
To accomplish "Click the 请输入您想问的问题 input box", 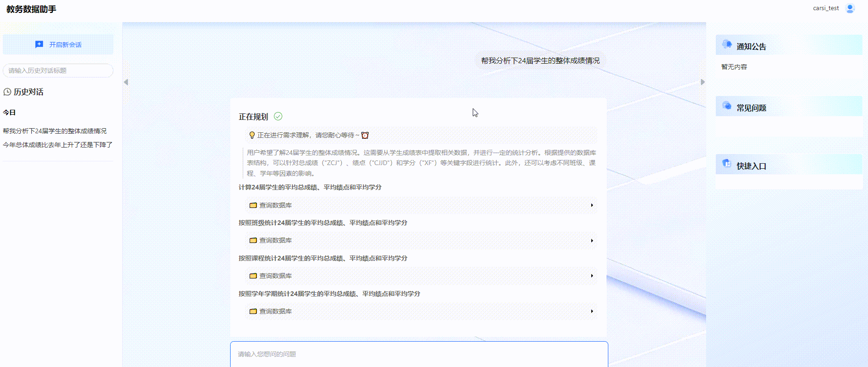I will [x=419, y=354].
